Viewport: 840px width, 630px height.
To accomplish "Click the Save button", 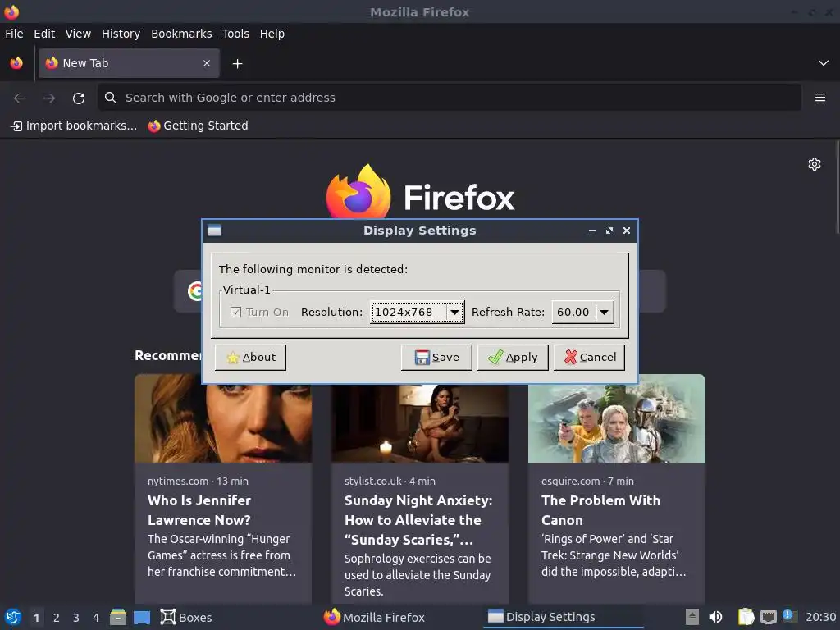I will click(x=436, y=358).
